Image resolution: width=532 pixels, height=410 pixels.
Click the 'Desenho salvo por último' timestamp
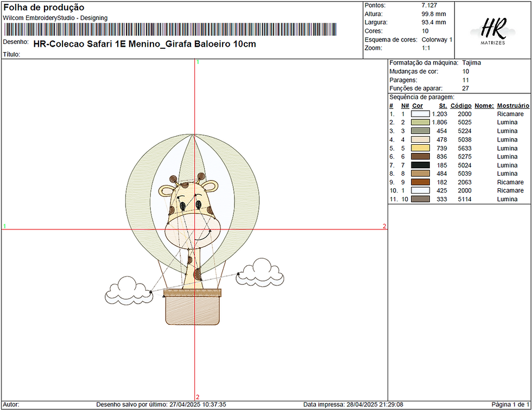tap(161, 405)
